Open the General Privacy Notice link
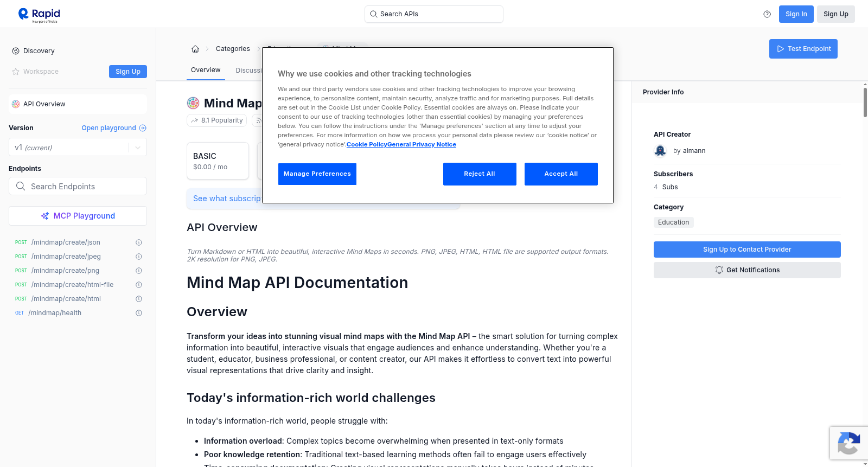The image size is (868, 467). [x=422, y=144]
